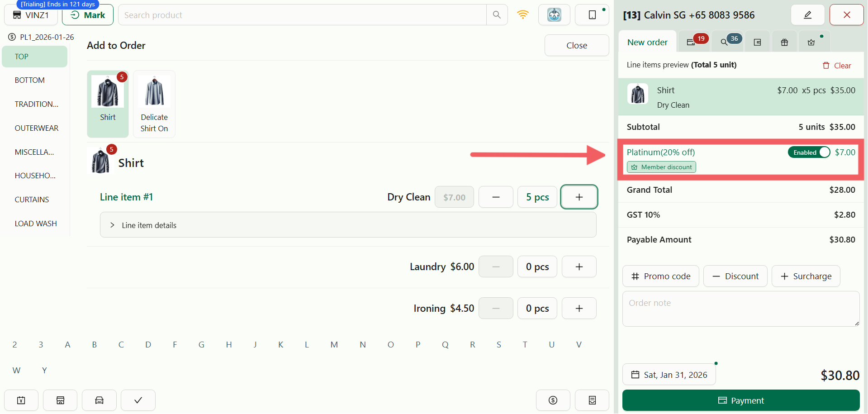Close the customer order panel with X
868x414 pixels.
(847, 15)
